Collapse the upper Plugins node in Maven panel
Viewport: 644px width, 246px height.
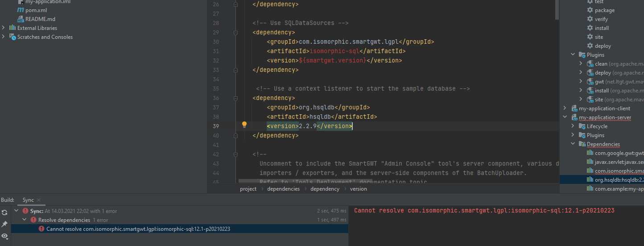pyautogui.click(x=573, y=55)
